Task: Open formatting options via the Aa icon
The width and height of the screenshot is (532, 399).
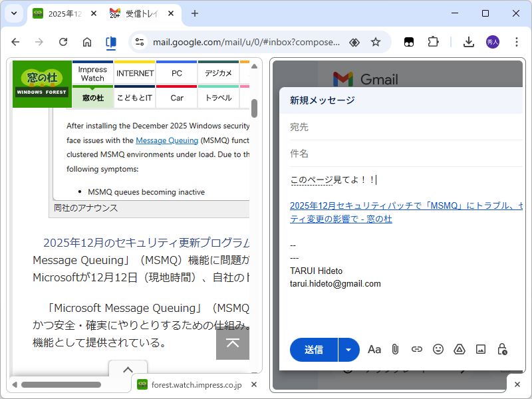Action: pyautogui.click(x=374, y=349)
